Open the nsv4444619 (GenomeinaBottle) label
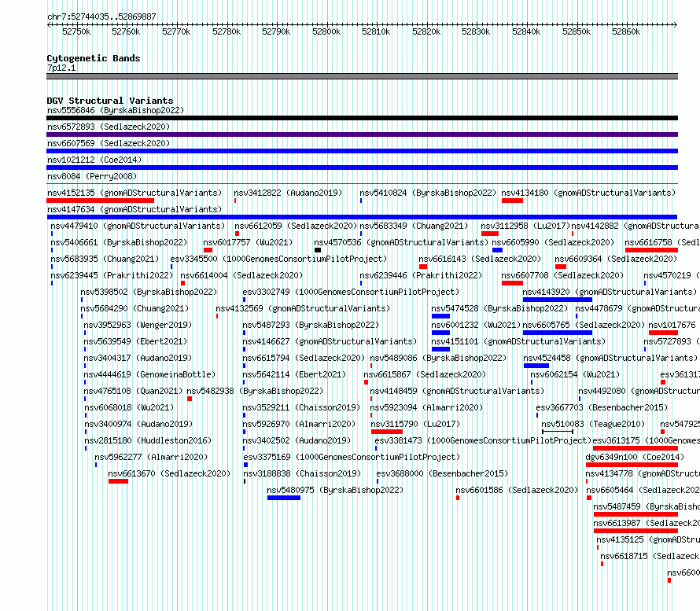 pos(149,374)
